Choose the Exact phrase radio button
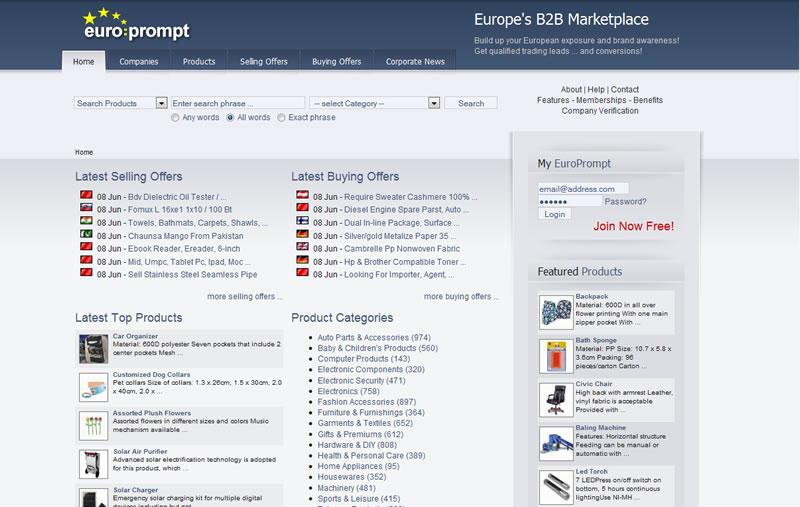The image size is (800, 507). point(281,118)
